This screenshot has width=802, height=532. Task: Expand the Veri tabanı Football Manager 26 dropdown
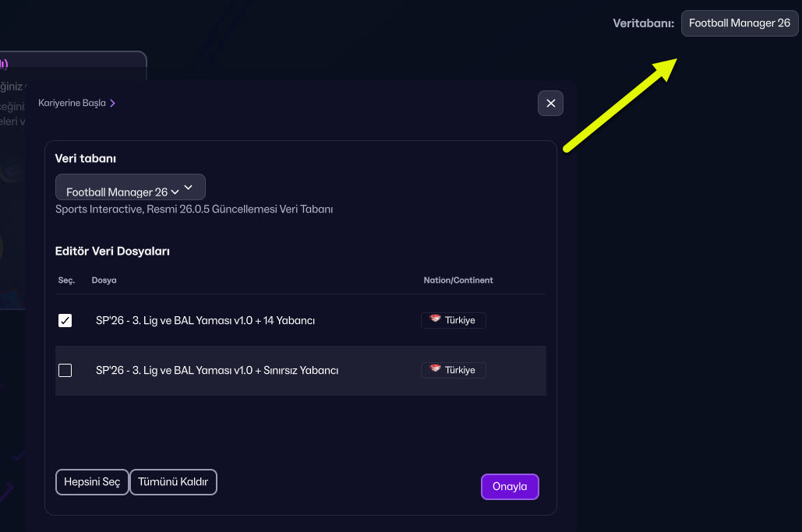[x=130, y=188]
